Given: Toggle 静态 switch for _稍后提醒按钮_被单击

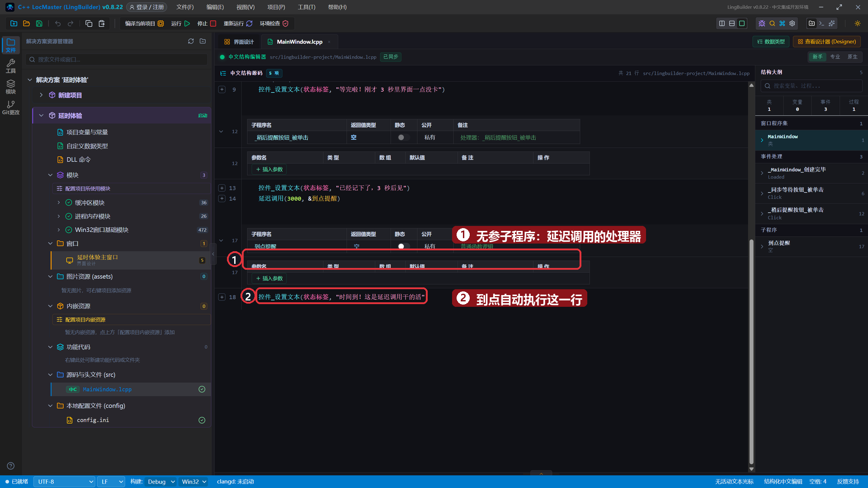Looking at the screenshot, I should pos(403,137).
